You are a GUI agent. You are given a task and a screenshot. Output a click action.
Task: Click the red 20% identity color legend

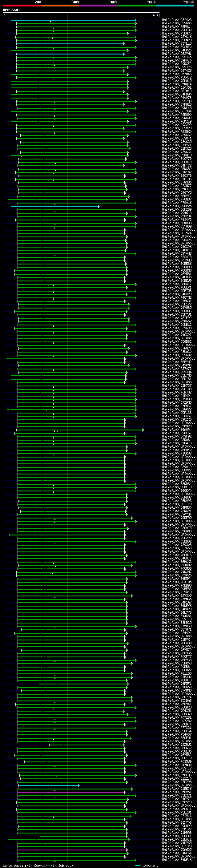click(22, 6)
